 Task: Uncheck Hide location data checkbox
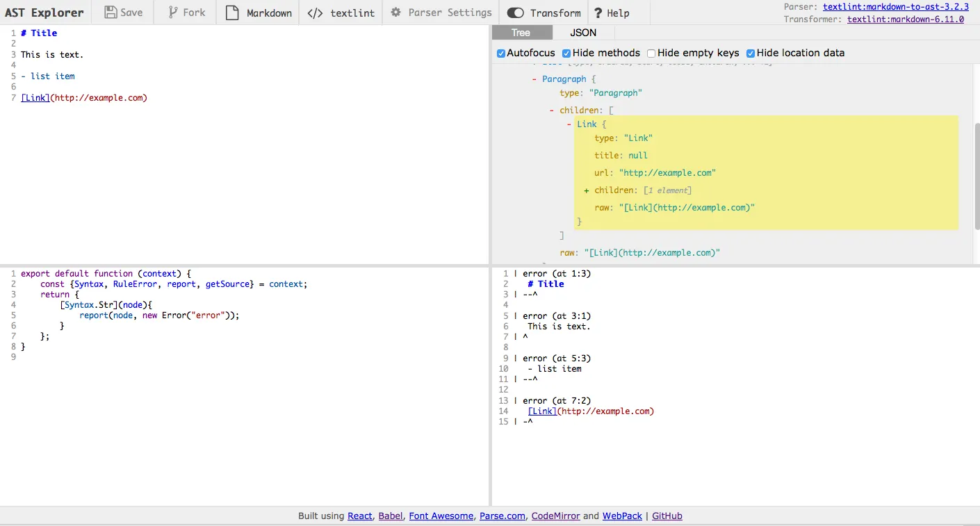tap(751, 54)
